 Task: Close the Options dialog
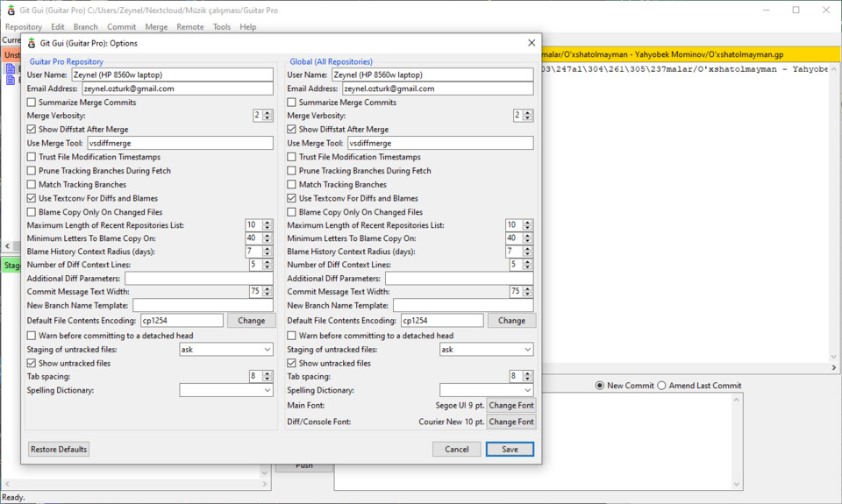click(x=532, y=43)
